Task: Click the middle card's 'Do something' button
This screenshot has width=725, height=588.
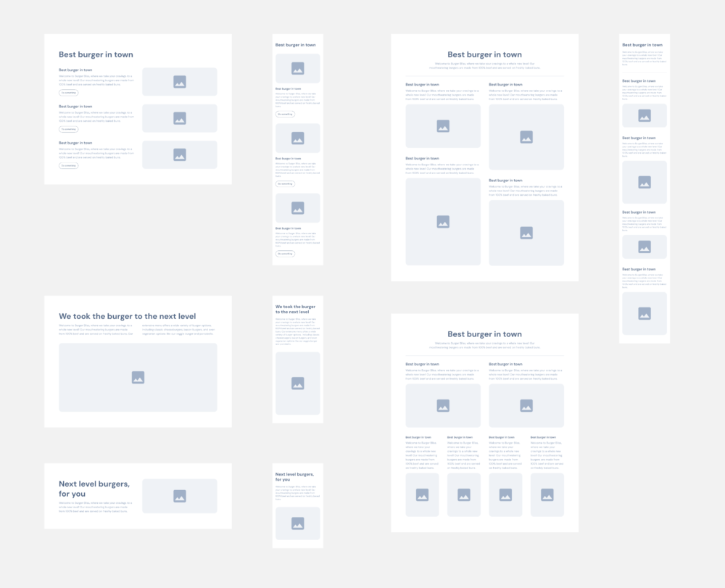Action: [x=68, y=129]
